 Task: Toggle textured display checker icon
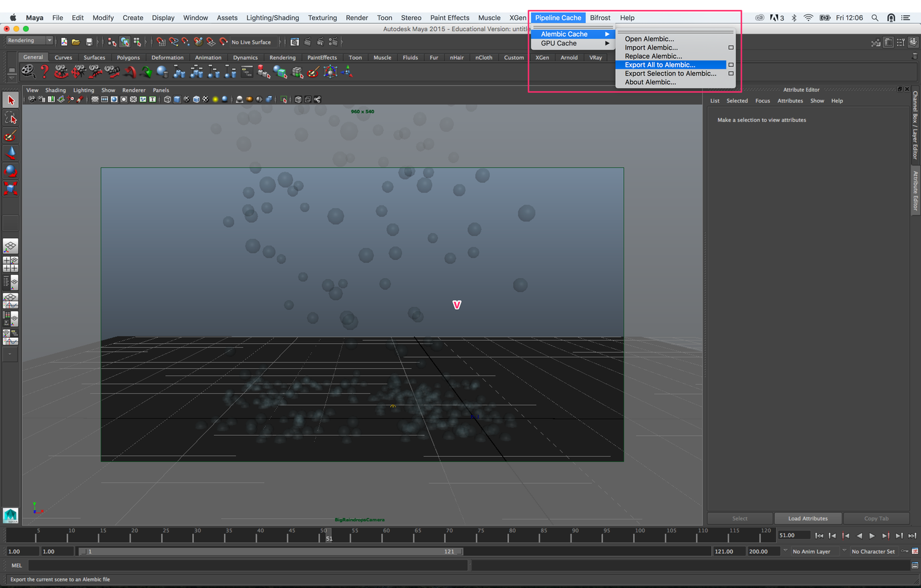pos(206,99)
